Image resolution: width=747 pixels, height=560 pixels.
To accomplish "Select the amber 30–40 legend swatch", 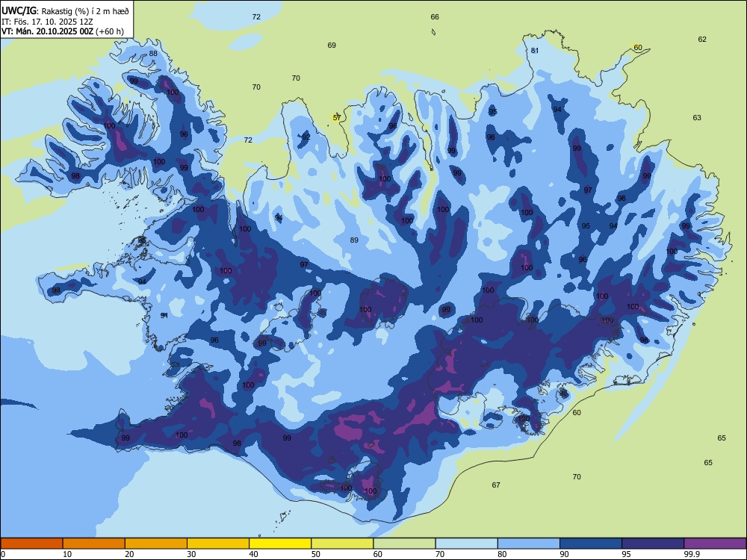I will 218,544.
